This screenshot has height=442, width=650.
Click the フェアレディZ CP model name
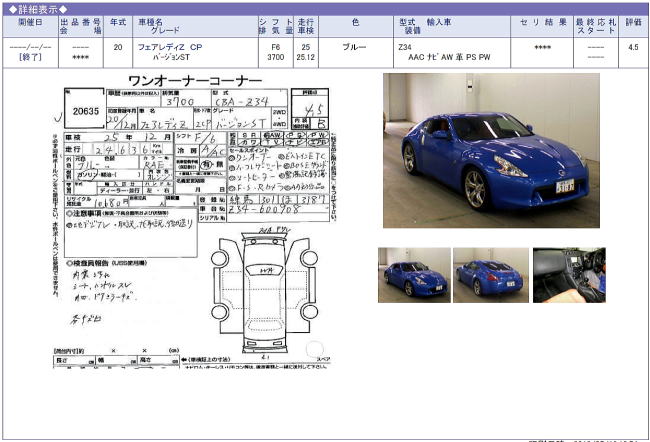[170, 47]
